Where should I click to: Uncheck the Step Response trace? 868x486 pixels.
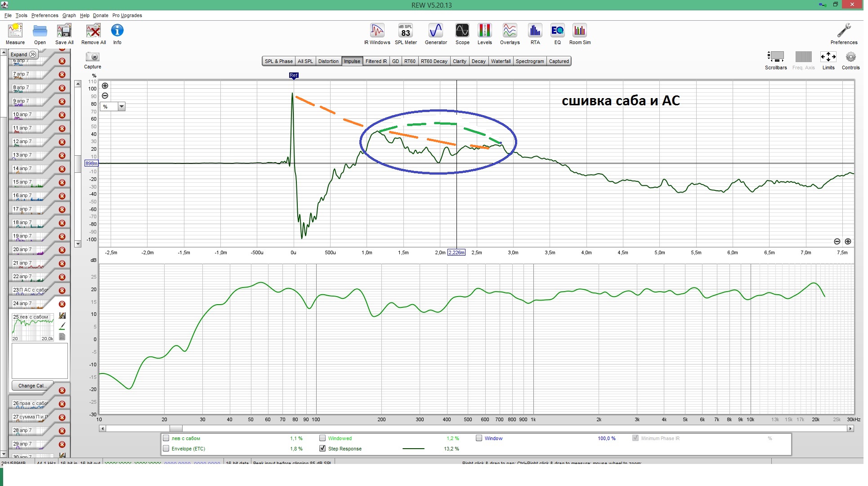click(322, 449)
